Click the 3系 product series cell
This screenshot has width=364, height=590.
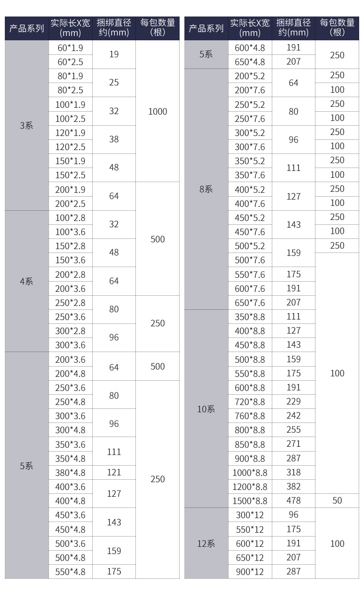[27, 125]
